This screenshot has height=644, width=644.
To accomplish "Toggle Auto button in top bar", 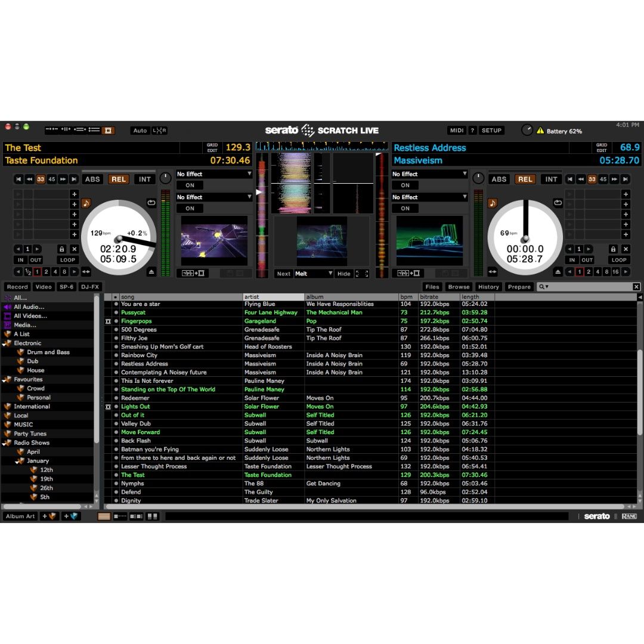I will (140, 131).
